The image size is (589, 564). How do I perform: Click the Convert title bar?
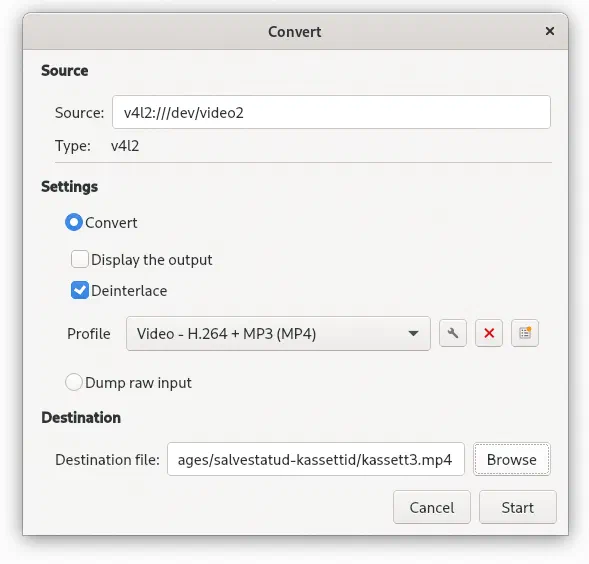(294, 32)
